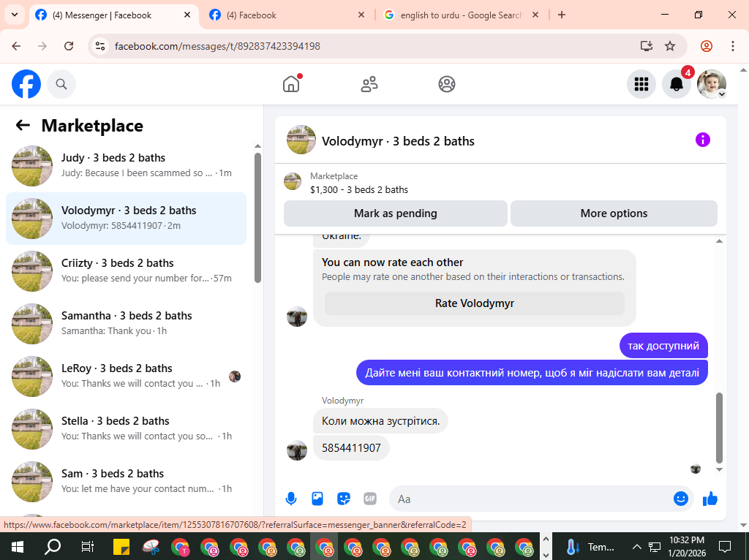Click the 'Дайте мені ваш контактний номер' message
The height and width of the screenshot is (560, 749).
point(532,372)
